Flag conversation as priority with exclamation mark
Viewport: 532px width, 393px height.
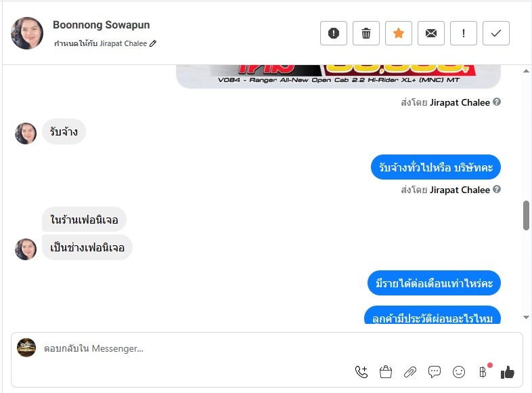point(464,33)
